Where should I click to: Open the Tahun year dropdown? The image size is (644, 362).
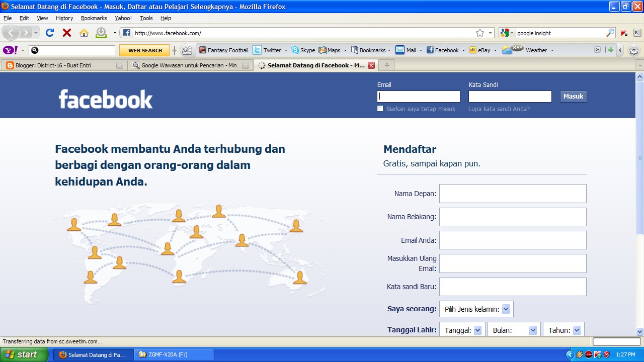click(x=563, y=330)
